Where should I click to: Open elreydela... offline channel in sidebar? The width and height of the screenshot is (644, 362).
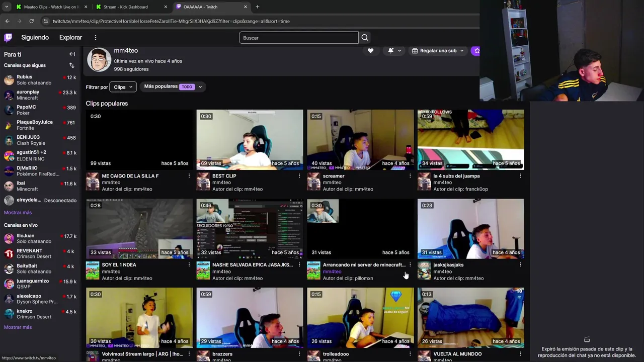40,200
